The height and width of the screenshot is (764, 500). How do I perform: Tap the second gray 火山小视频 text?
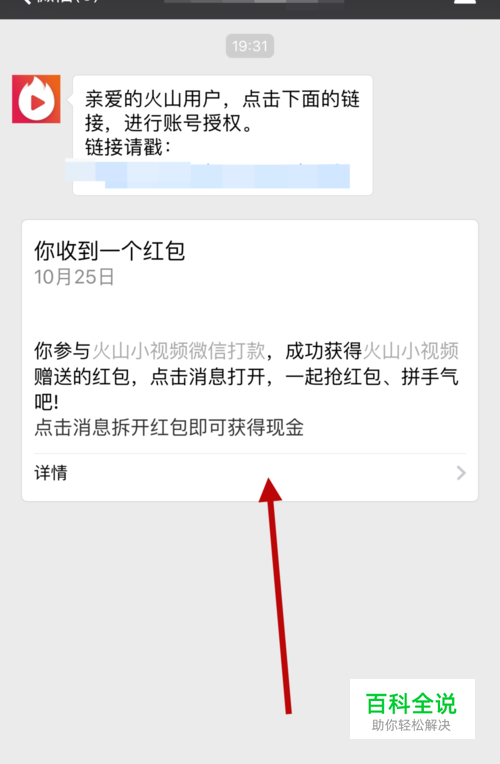pyautogui.click(x=411, y=351)
